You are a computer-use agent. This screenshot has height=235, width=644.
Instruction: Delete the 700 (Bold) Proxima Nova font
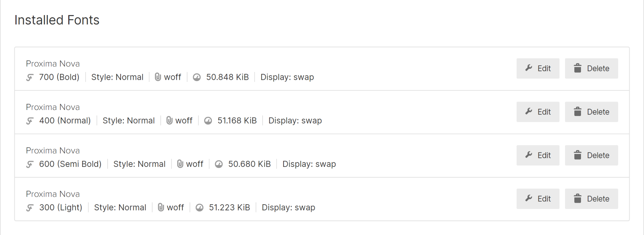click(591, 68)
